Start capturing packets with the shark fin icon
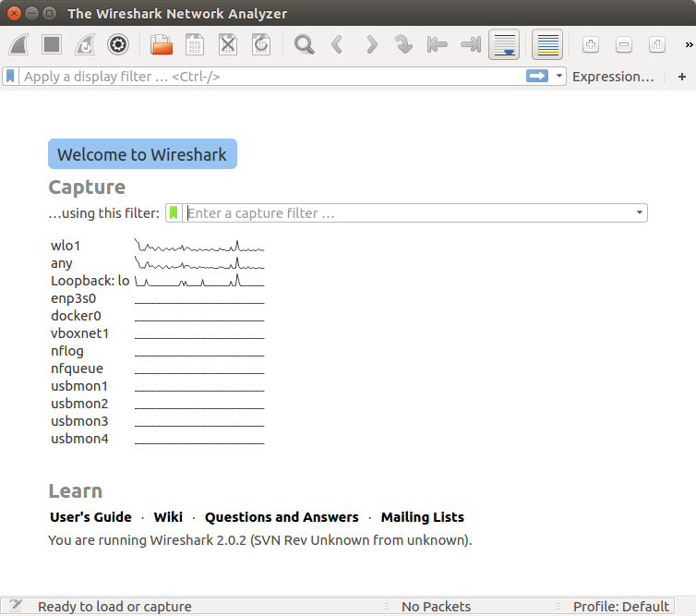The image size is (696, 616). click(19, 44)
